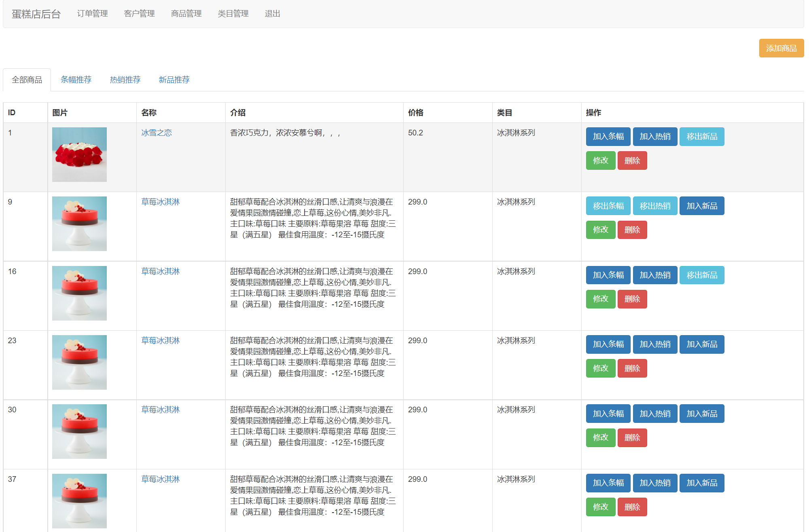Click 移出新品 for product ID 1

[701, 137]
